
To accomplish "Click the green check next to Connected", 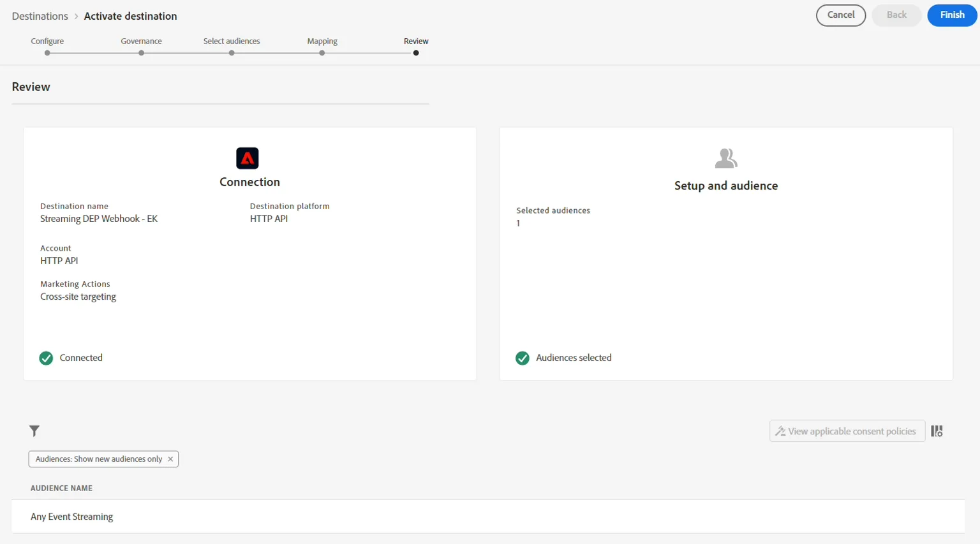I will [46, 358].
